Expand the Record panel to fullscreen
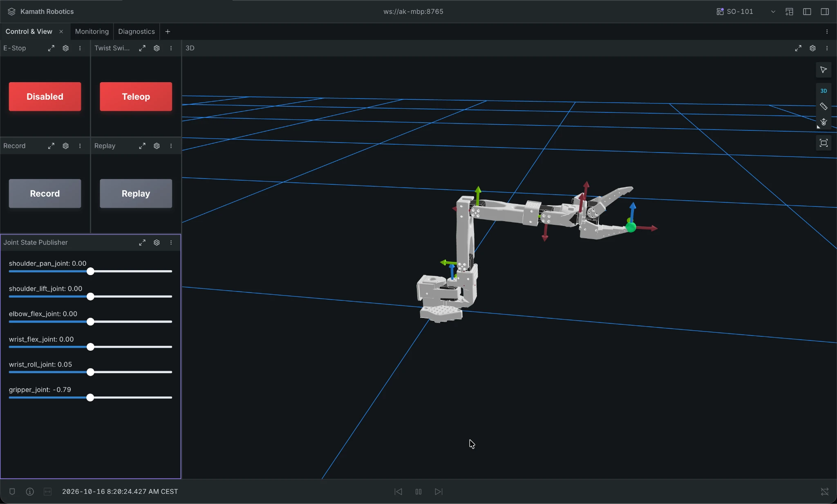 [x=51, y=146]
